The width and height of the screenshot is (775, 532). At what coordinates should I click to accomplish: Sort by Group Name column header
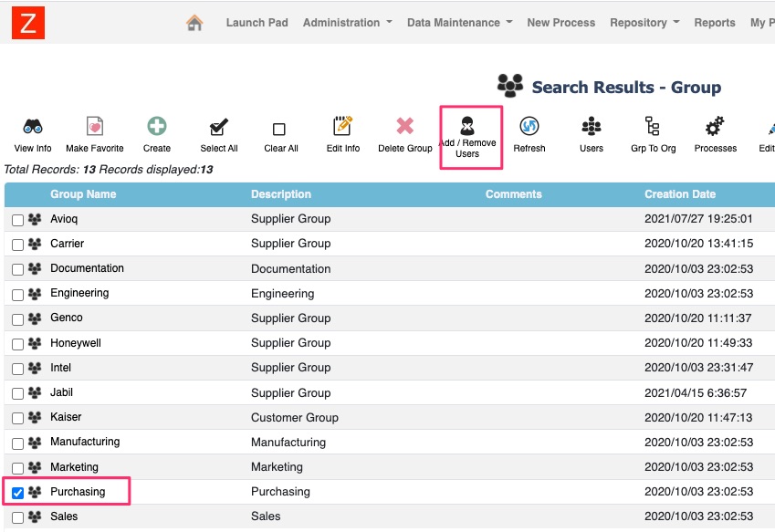click(x=83, y=194)
